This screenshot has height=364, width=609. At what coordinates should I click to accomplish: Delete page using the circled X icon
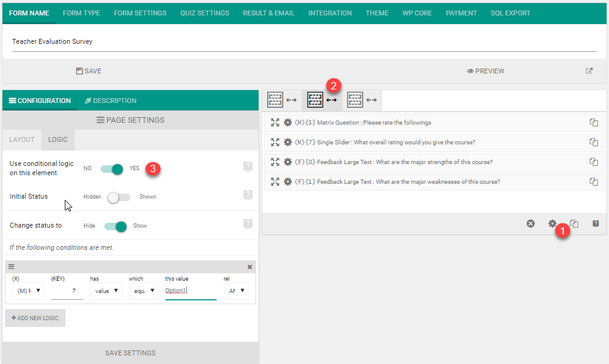pos(531,224)
